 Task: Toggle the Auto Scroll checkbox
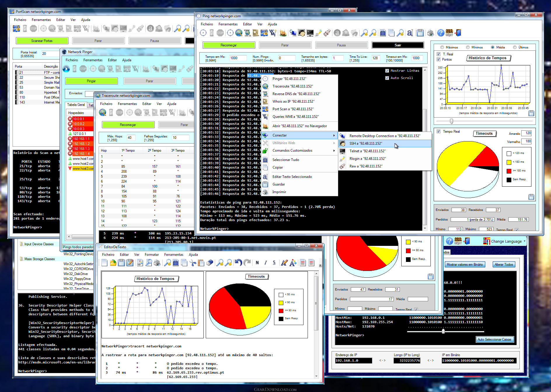pyautogui.click(x=387, y=78)
